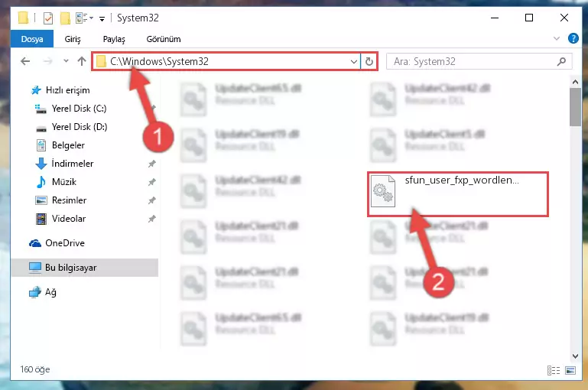Open the Resimler folder
The width and height of the screenshot is (588, 390).
(69, 200)
